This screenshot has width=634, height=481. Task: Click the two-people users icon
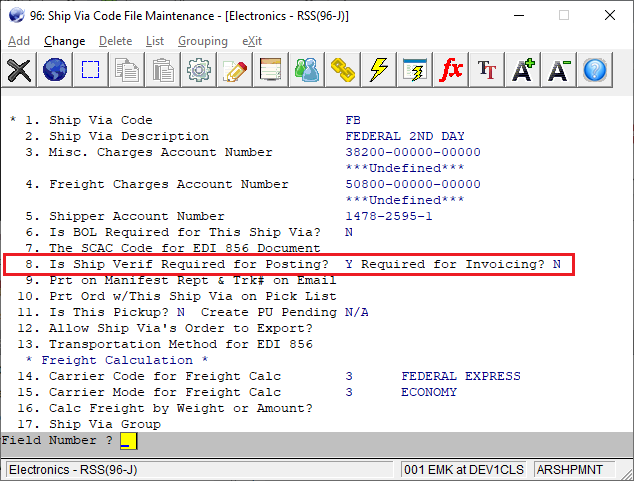pyautogui.click(x=307, y=70)
